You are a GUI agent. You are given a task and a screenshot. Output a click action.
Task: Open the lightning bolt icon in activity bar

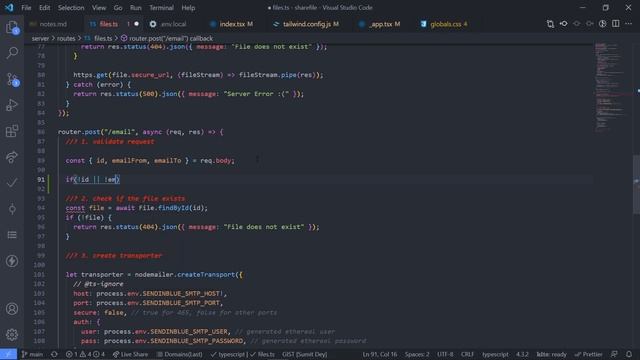click(12, 261)
